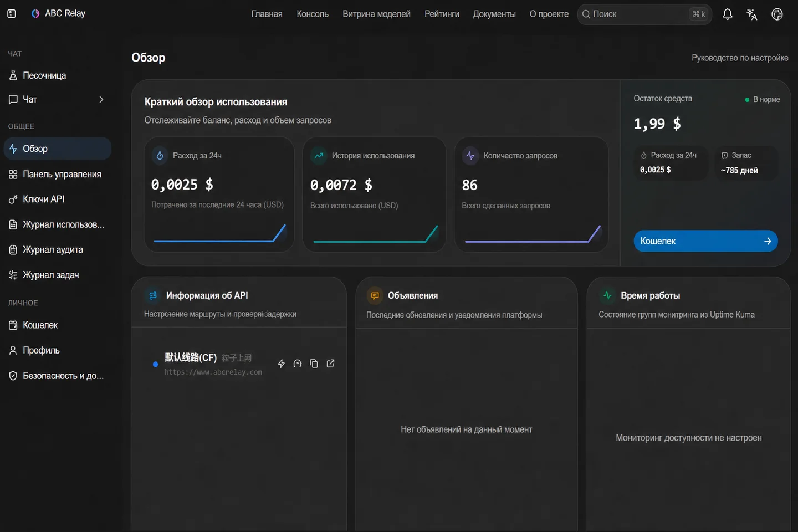This screenshot has width=798, height=532.
Task: Click the Безопасность shield icon
Action: pyautogui.click(x=13, y=376)
